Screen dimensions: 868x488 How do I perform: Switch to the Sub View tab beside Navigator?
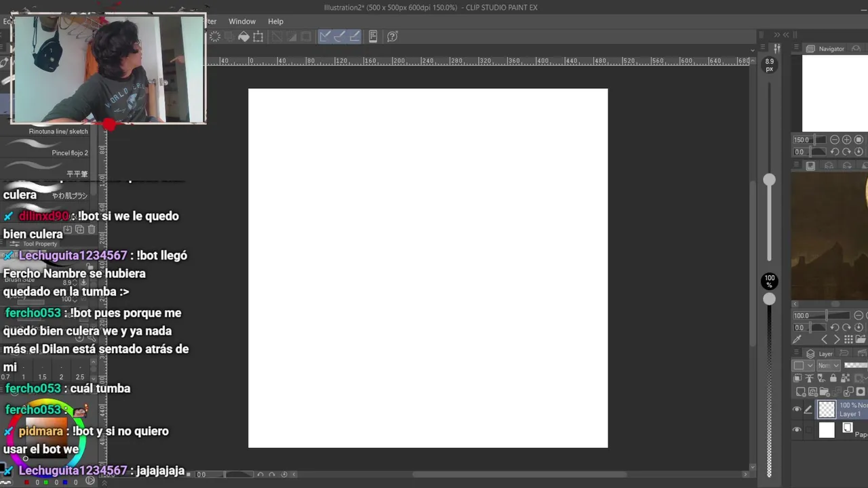pyautogui.click(x=856, y=49)
